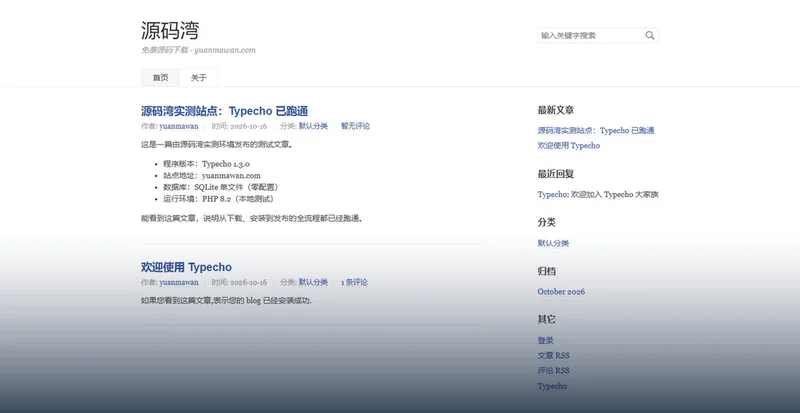Open 默认分类 link in 欢迎使用 Typecho meta
This screenshot has height=413, width=800.
313,282
